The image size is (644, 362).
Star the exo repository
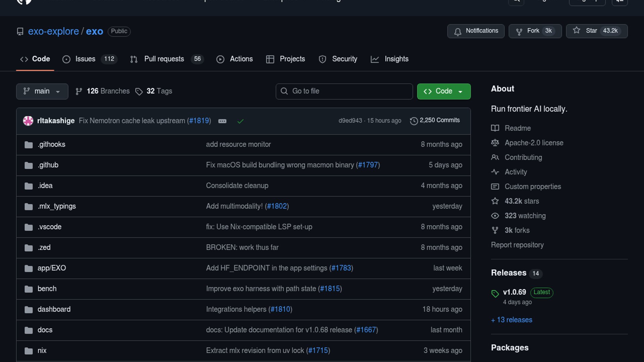point(597,31)
